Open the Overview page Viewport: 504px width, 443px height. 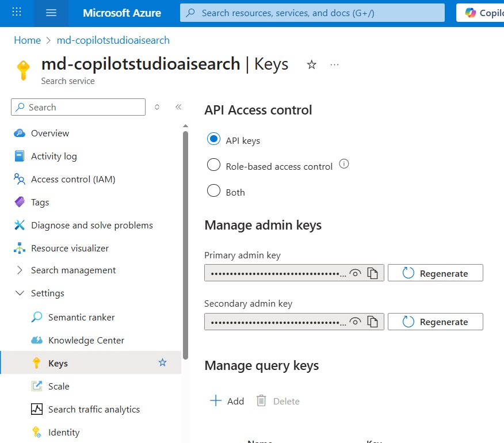tap(50, 133)
